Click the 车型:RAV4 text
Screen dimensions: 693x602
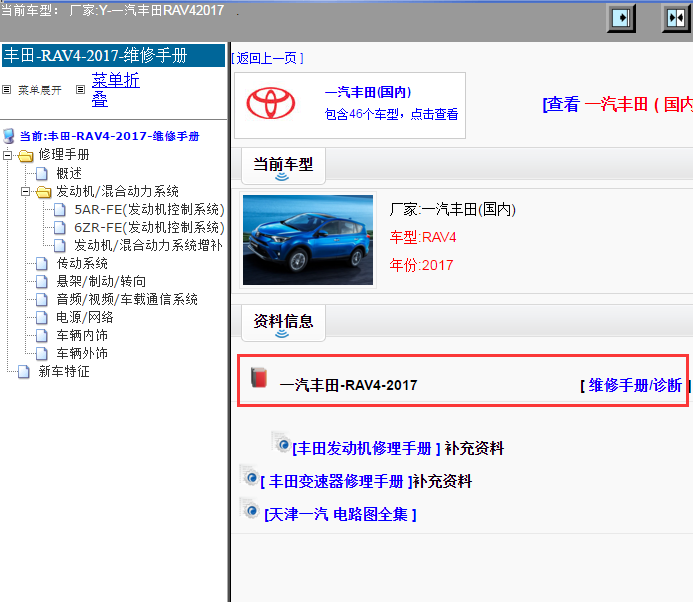[423, 238]
